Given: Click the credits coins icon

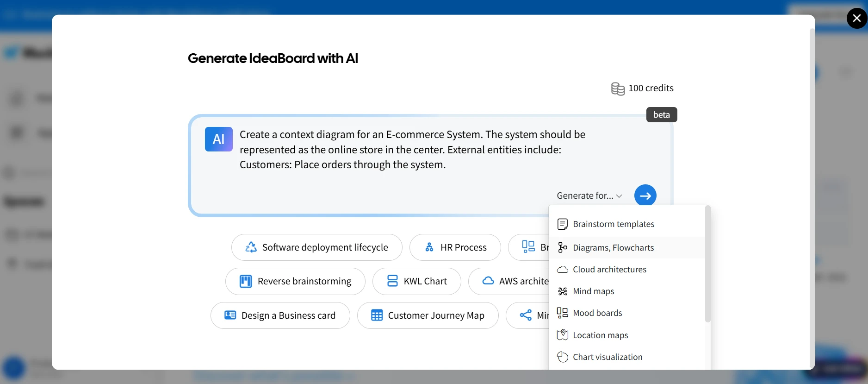Looking at the screenshot, I should (x=618, y=88).
